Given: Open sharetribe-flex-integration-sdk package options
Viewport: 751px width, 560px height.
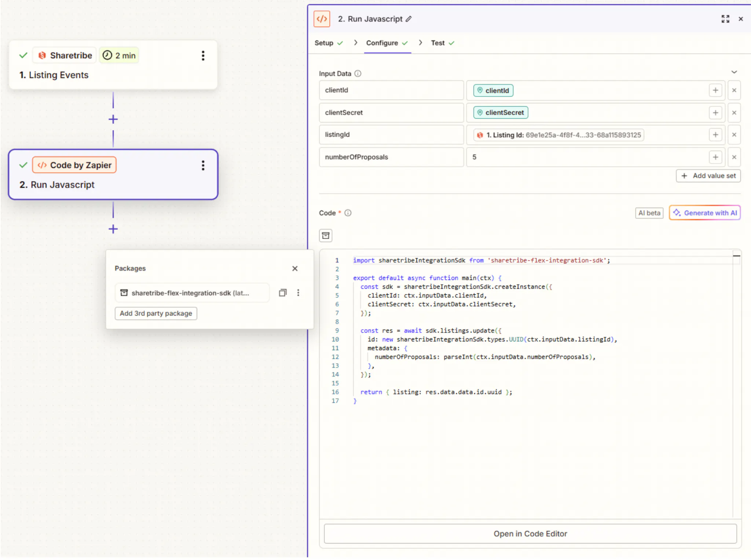Looking at the screenshot, I should click(298, 293).
